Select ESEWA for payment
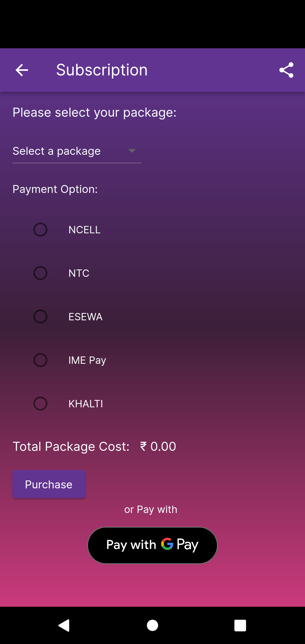 tap(40, 317)
